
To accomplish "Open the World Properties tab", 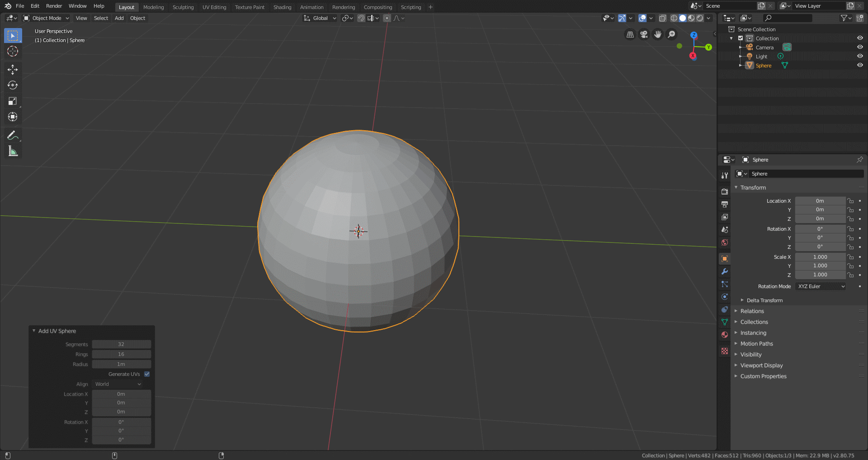I will (x=725, y=243).
